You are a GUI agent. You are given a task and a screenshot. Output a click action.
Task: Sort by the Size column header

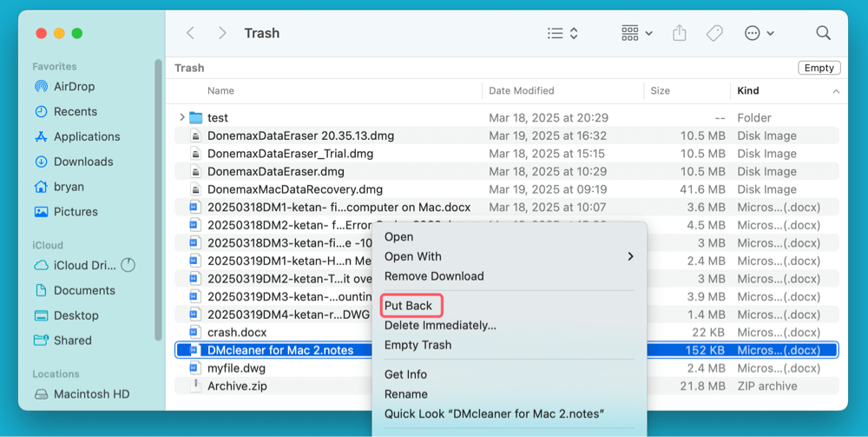(x=660, y=90)
